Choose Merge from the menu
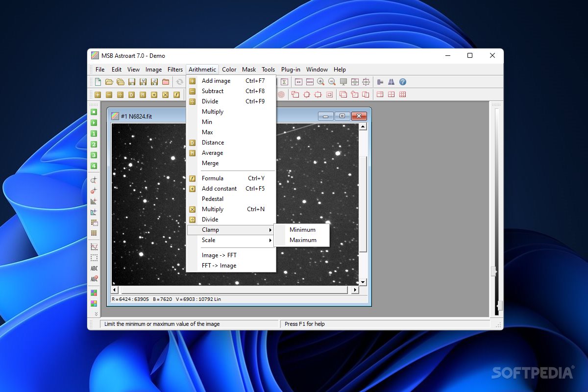The width and height of the screenshot is (588, 392). [x=231, y=163]
